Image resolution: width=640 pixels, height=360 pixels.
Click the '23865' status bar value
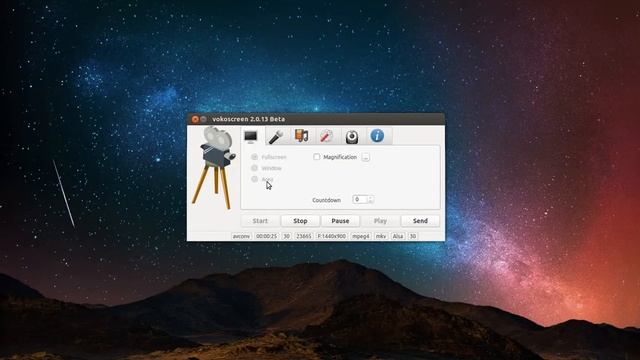pyautogui.click(x=304, y=236)
